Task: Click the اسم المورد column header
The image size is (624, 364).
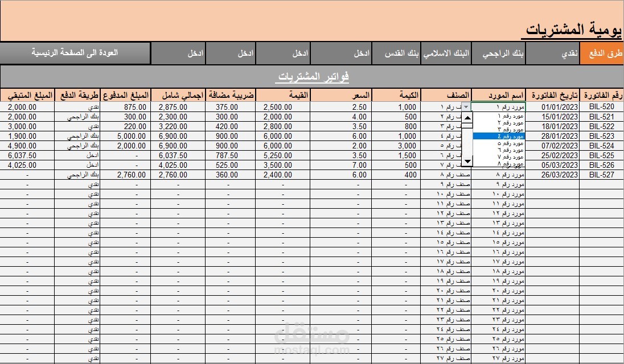Action: pyautogui.click(x=498, y=96)
